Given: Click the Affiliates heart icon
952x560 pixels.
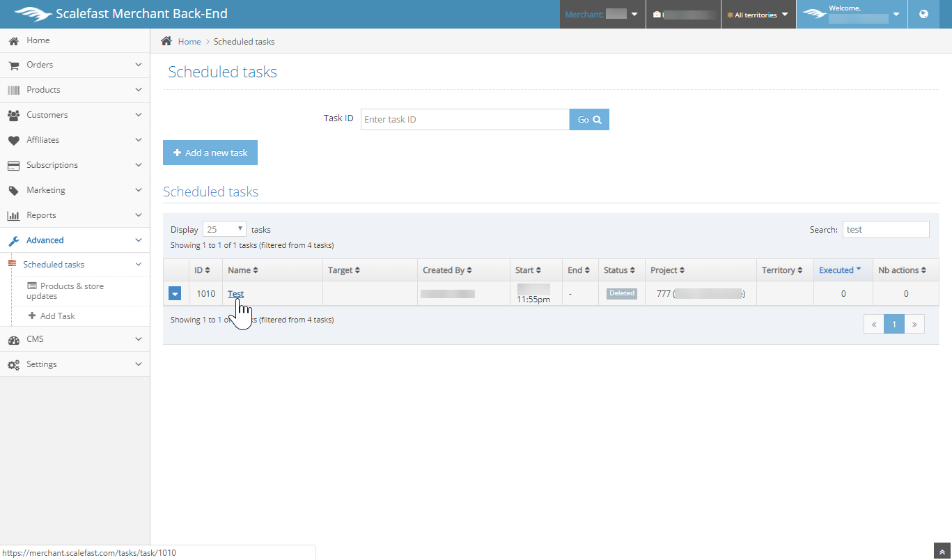Looking at the screenshot, I should pos(13,140).
